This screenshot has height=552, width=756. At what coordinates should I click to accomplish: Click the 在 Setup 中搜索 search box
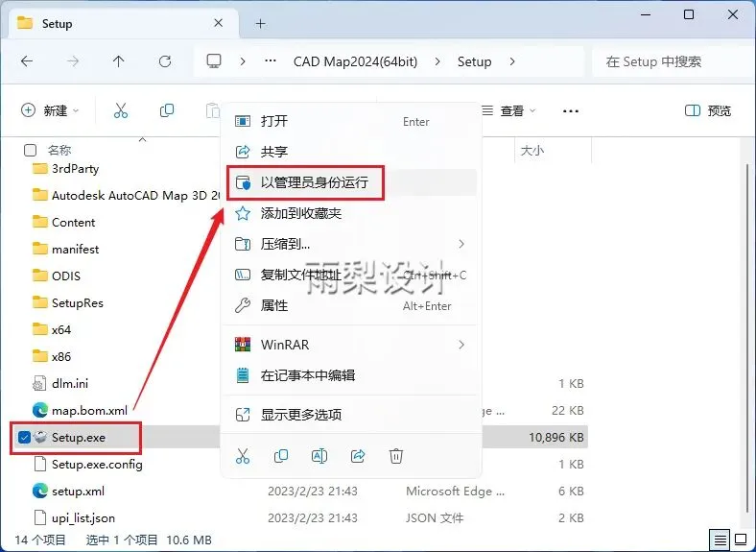pyautogui.click(x=673, y=61)
